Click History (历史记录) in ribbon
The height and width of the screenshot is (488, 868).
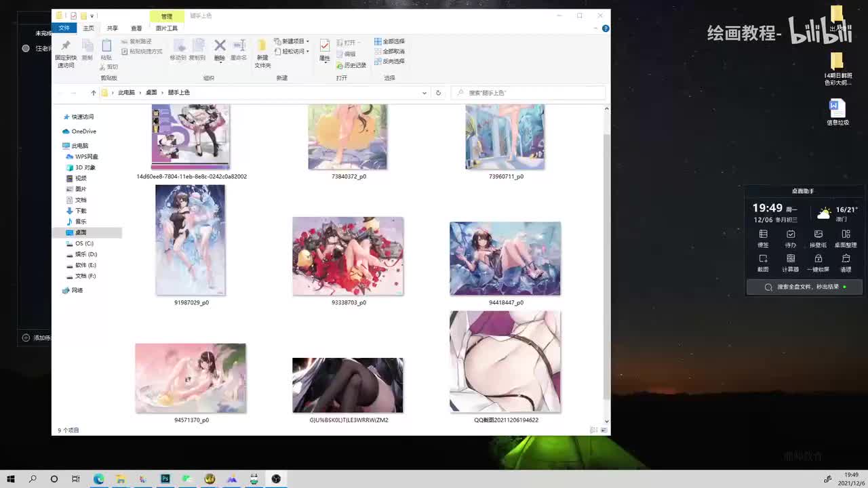[351, 65]
